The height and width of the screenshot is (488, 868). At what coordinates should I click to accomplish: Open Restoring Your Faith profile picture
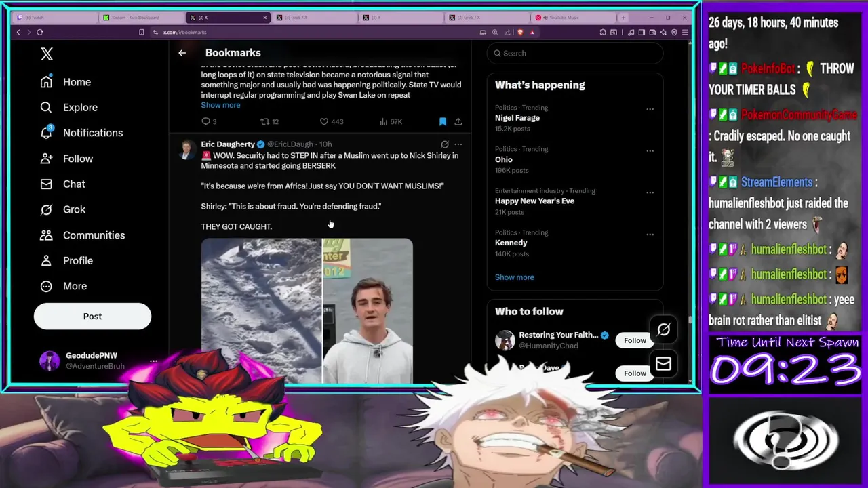[505, 340]
